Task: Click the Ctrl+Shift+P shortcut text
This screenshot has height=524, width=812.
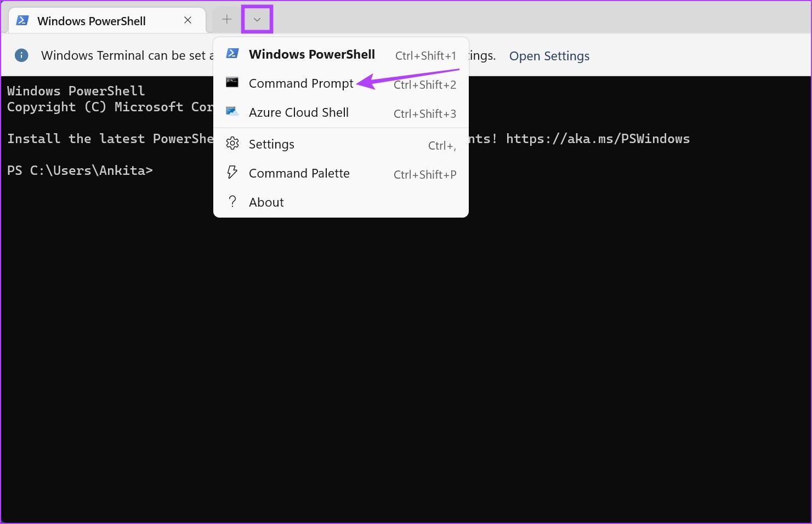Action: (x=425, y=175)
